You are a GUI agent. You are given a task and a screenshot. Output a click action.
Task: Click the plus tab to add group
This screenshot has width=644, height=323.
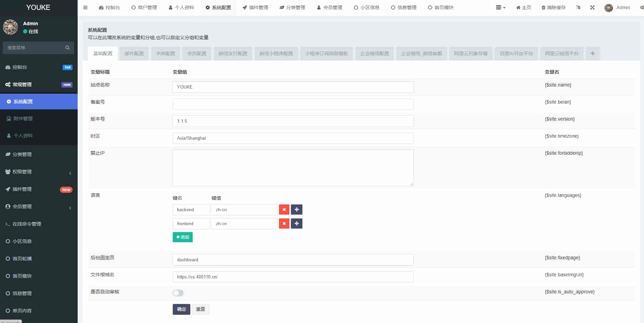(593, 53)
